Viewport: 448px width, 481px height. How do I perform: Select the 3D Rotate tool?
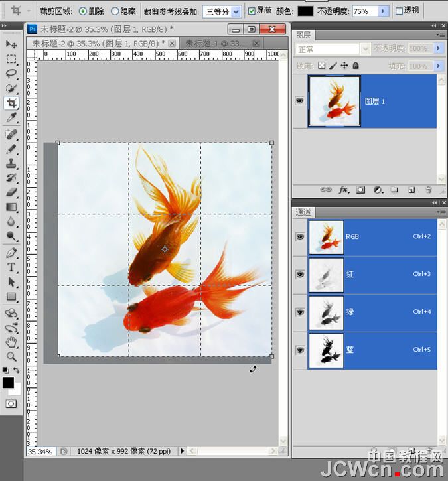pos(11,313)
